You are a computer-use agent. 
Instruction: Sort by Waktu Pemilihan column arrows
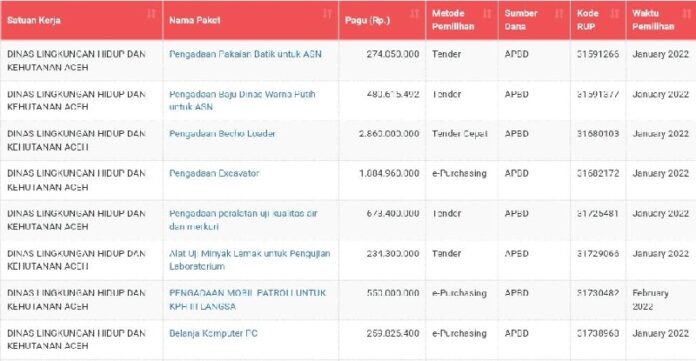pyautogui.click(x=686, y=14)
